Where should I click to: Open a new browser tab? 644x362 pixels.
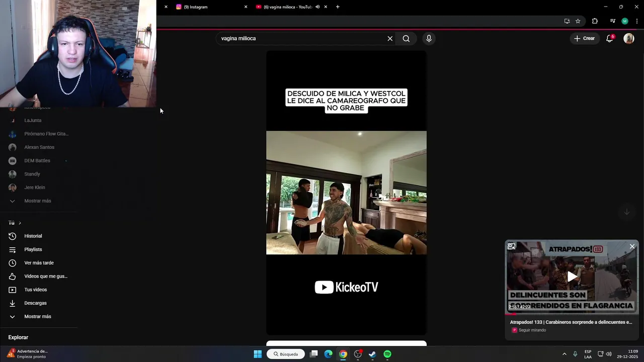point(338,7)
